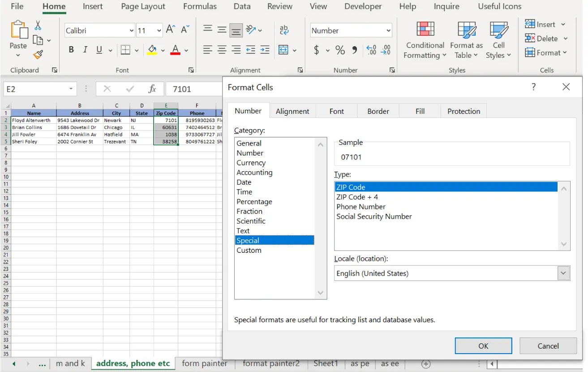The image size is (588, 372).
Task: Open the Locale (location) dropdown
Action: tap(563, 273)
